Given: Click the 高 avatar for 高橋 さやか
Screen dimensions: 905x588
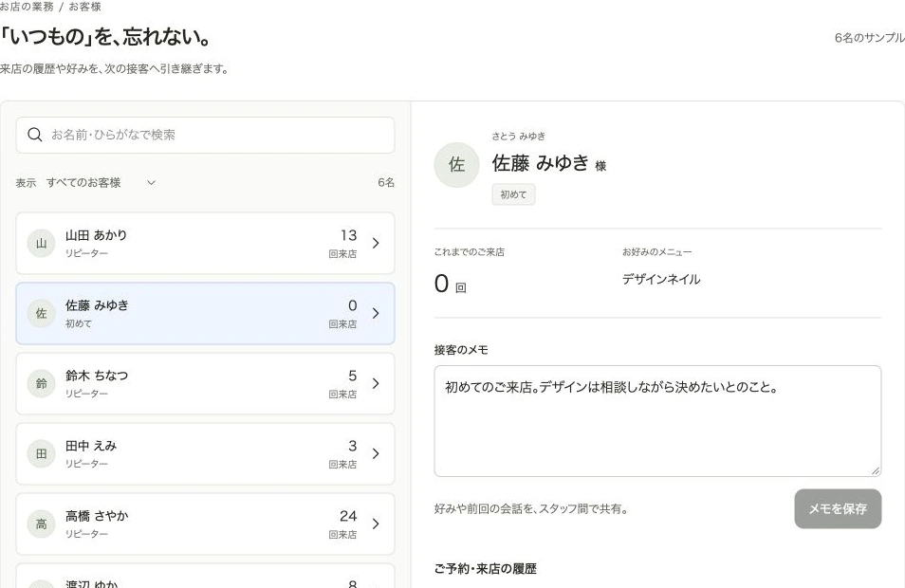Looking at the screenshot, I should tap(41, 524).
